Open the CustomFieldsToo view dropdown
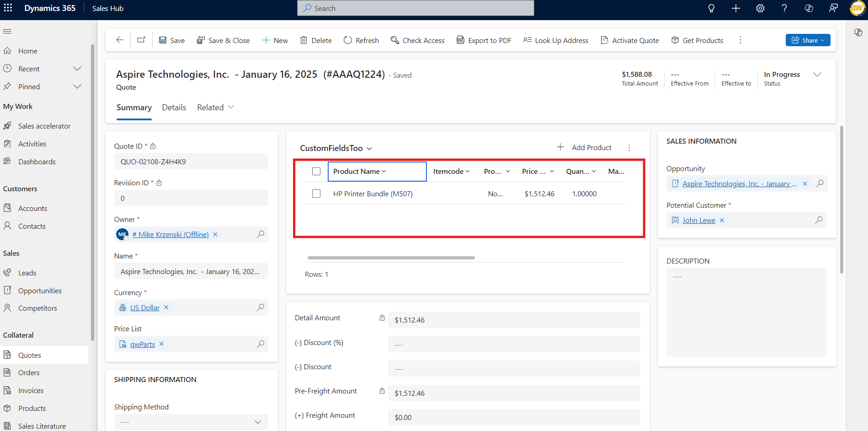868x431 pixels. 369,148
